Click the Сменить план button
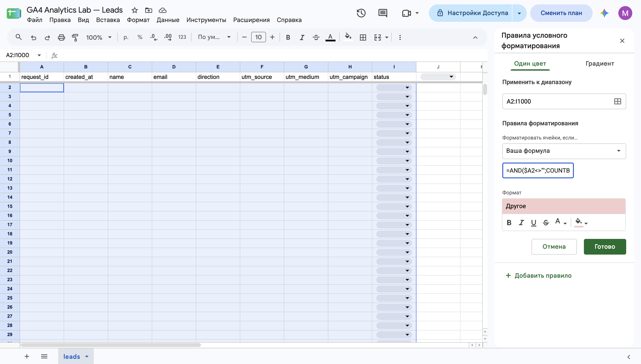The height and width of the screenshot is (364, 641). (561, 13)
